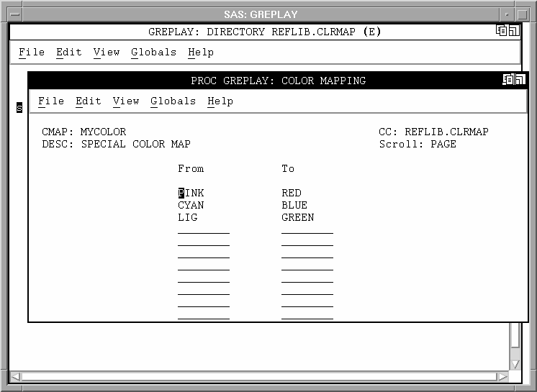
Task: Open View menu in COLOR MAPPING window
Action: point(126,101)
